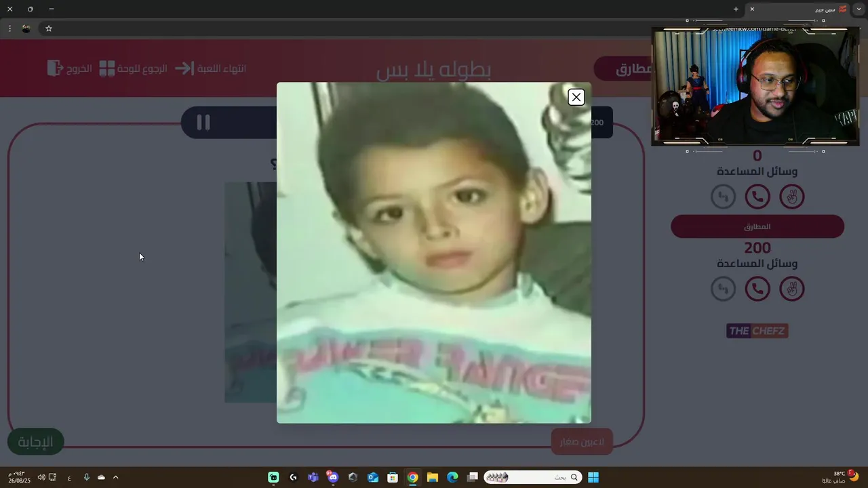
Task: Open the teal app left of G Hub
Action: coord(273,477)
